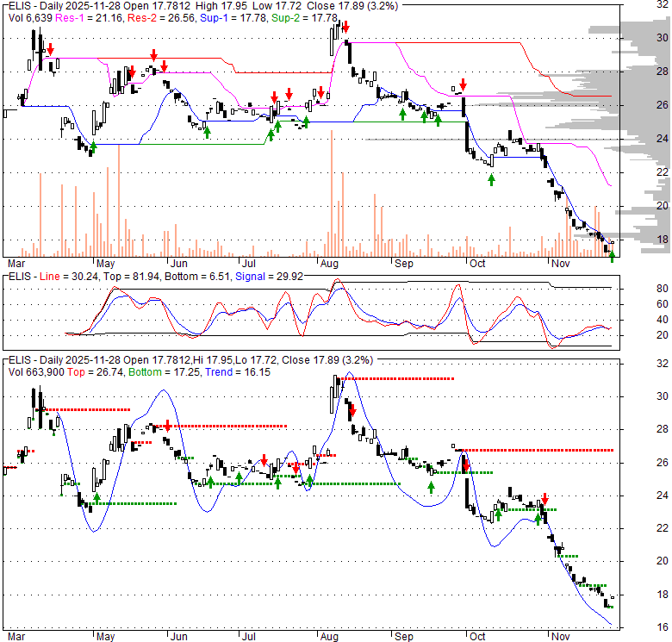Click the Trend = 16.15 label in bottom chart
This screenshot has width=672, height=642.
click(x=238, y=372)
